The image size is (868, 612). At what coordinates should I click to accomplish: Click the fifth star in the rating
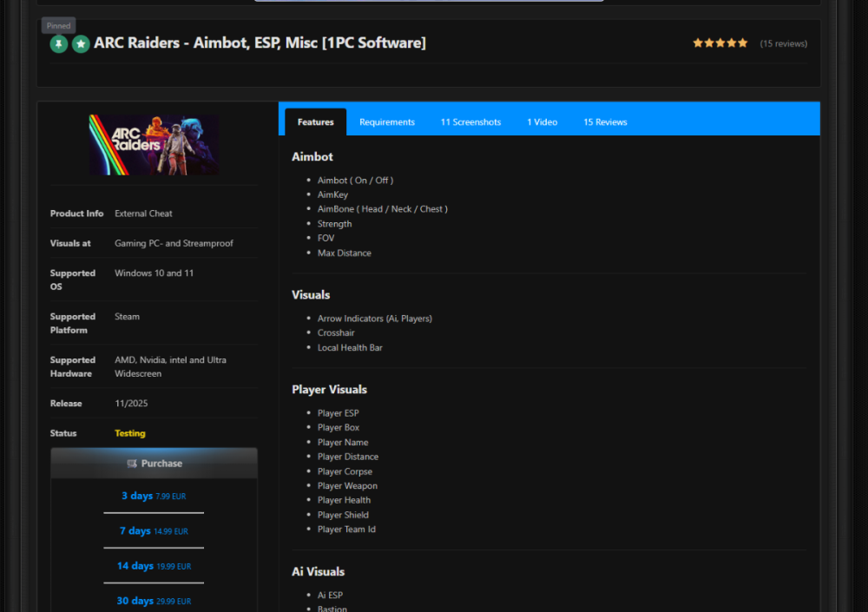coord(742,43)
